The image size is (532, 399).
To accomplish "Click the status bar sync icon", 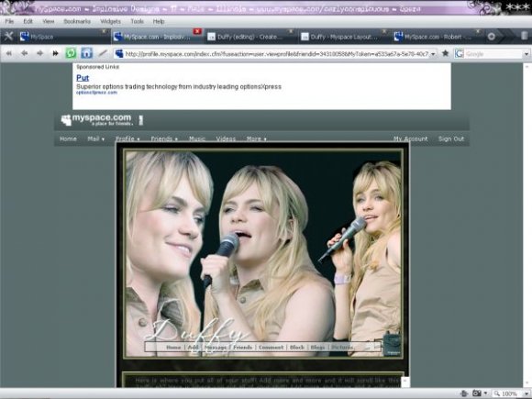I will 464,393.
